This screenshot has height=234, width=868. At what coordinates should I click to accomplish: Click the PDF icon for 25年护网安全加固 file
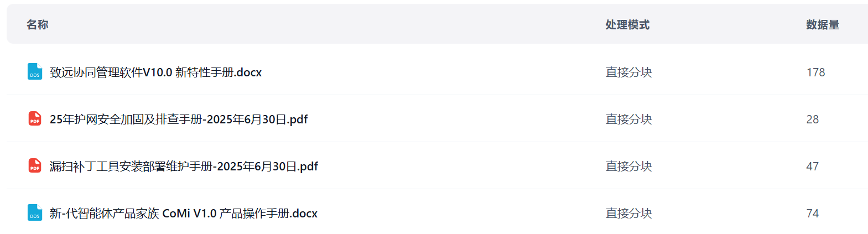(34, 119)
